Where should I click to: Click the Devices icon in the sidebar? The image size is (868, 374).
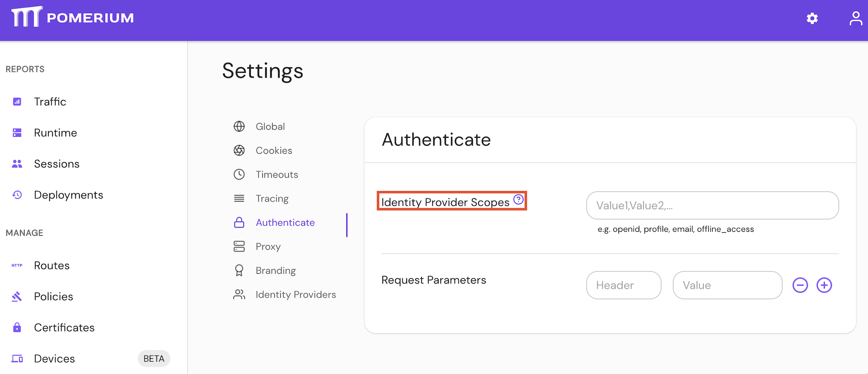pos(17,359)
